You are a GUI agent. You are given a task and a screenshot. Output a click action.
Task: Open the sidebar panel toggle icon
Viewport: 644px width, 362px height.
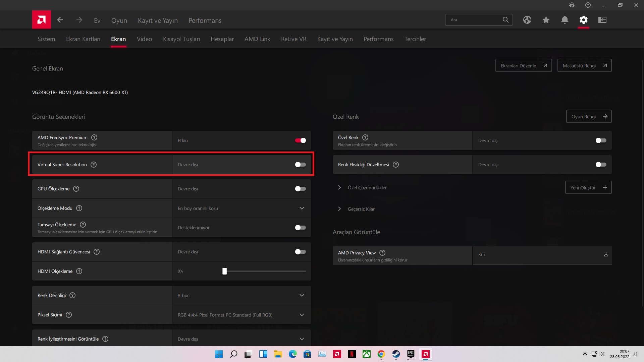[x=602, y=20]
